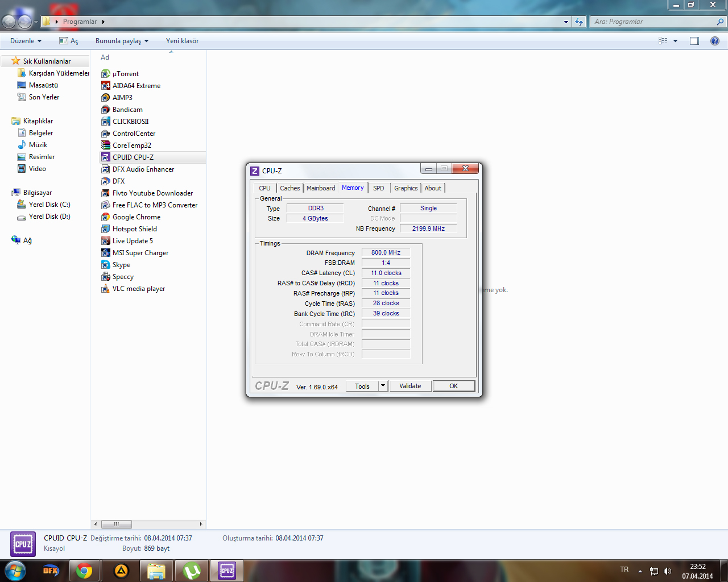Switch to the SPD tab

(379, 188)
